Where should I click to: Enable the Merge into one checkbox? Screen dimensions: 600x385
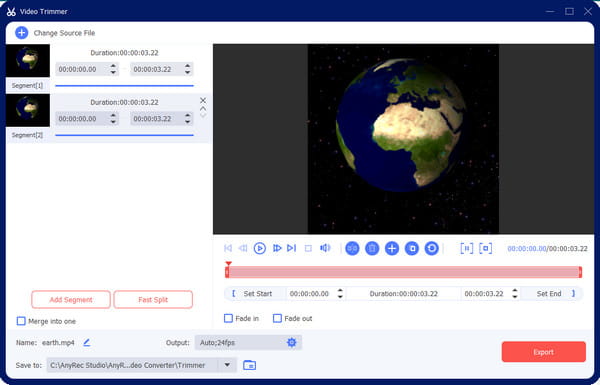(x=21, y=321)
